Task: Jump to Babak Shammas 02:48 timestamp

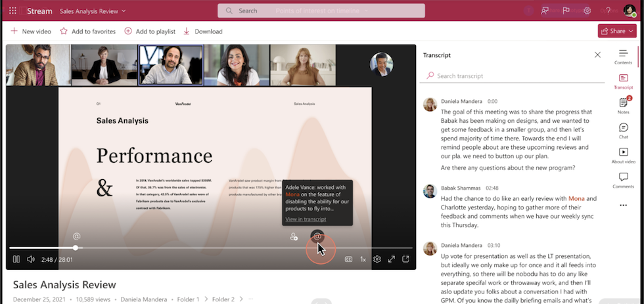Action: (x=492, y=188)
